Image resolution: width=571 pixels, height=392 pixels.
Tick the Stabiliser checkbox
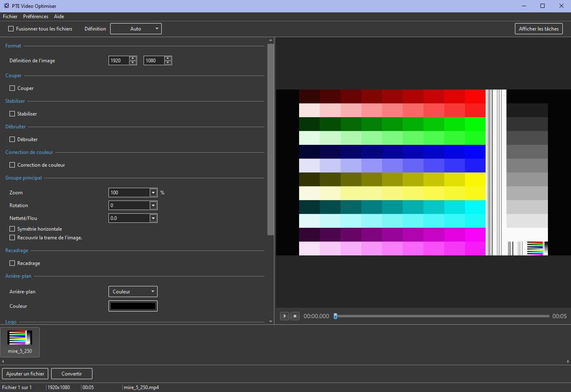coord(12,114)
